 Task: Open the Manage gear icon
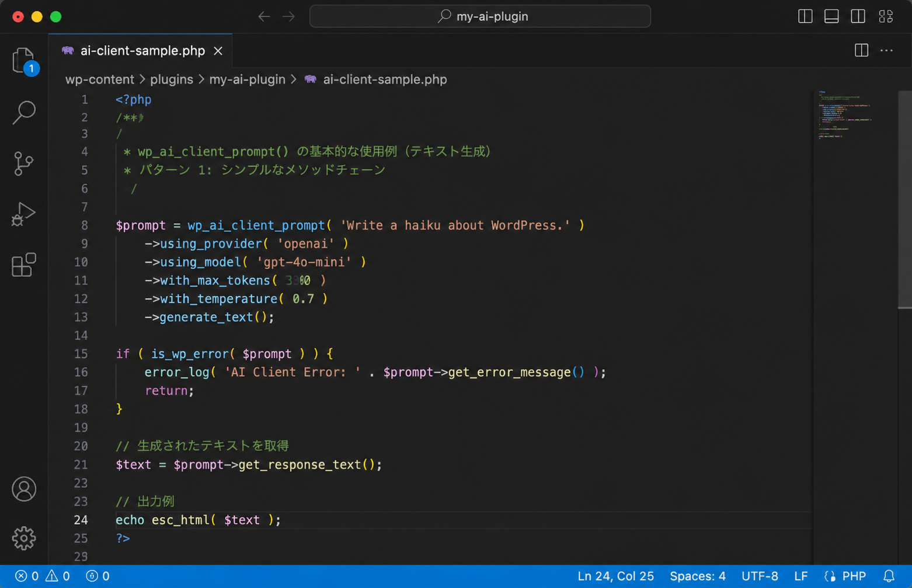pyautogui.click(x=24, y=538)
